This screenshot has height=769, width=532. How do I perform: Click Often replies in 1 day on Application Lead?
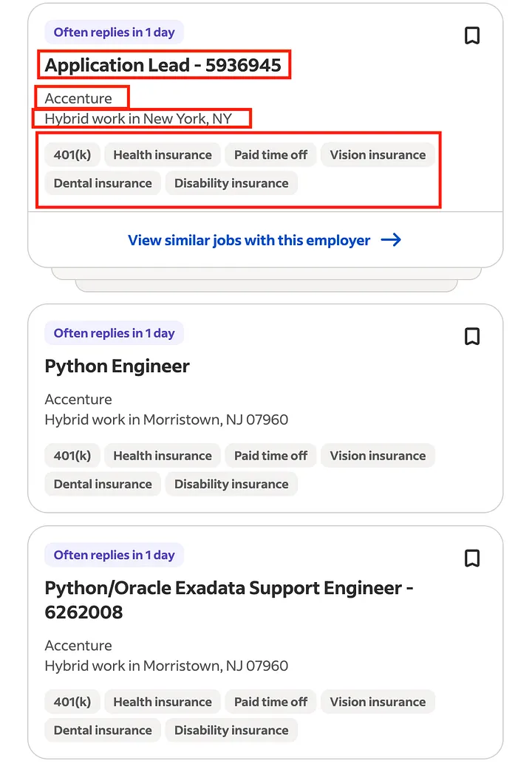pyautogui.click(x=114, y=33)
